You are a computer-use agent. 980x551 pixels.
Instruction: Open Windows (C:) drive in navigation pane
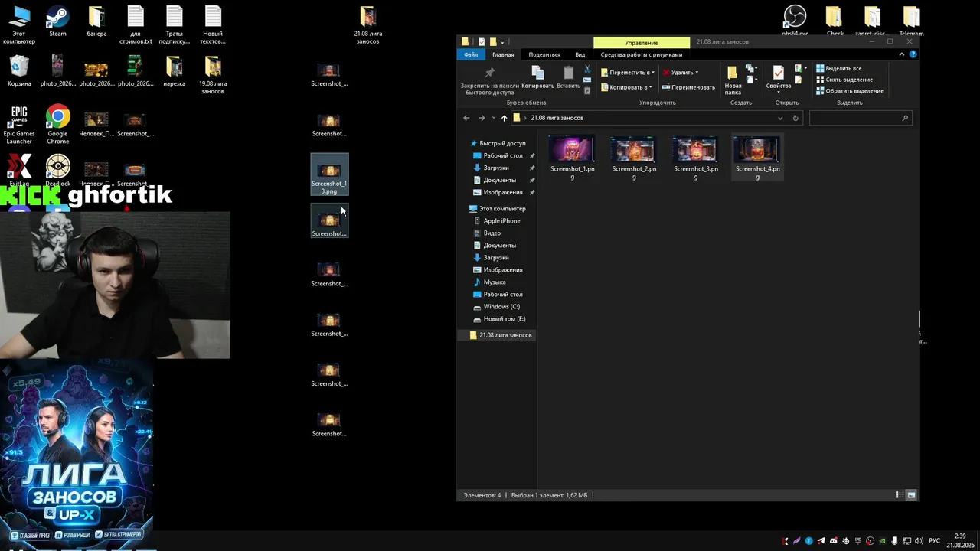pos(497,306)
